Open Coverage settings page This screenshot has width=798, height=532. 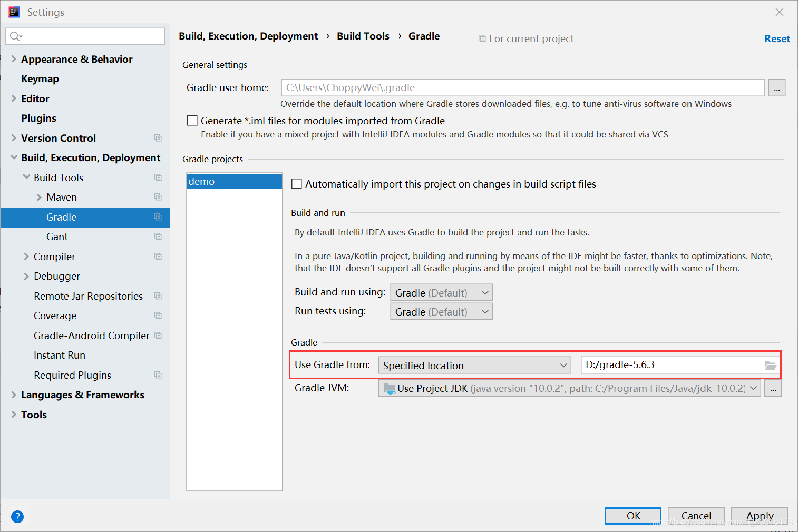tap(55, 316)
